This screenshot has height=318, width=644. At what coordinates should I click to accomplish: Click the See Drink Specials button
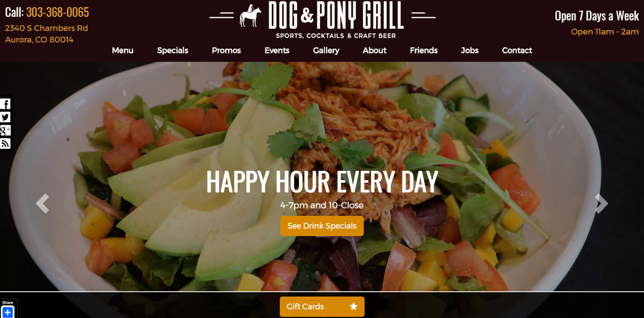click(322, 226)
